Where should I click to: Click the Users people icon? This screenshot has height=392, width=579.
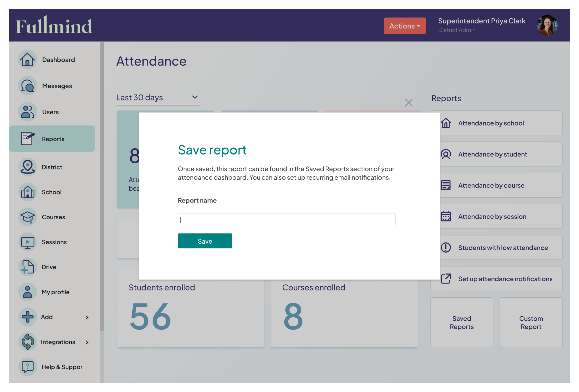coord(28,112)
